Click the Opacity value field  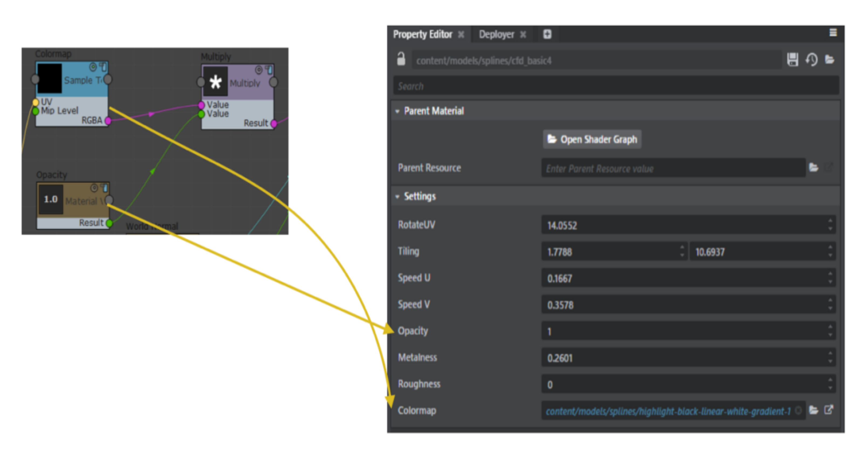point(684,331)
